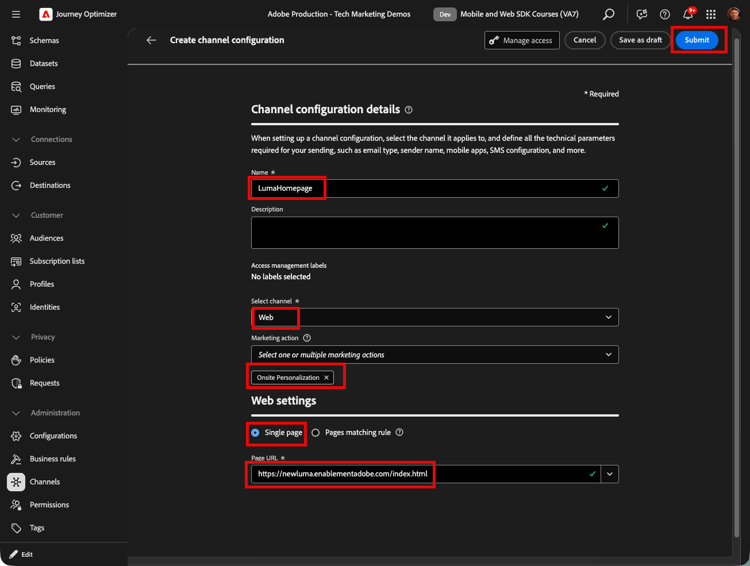Click the Tags sidebar icon
Image resolution: width=750 pixels, height=566 pixels.
(x=16, y=528)
